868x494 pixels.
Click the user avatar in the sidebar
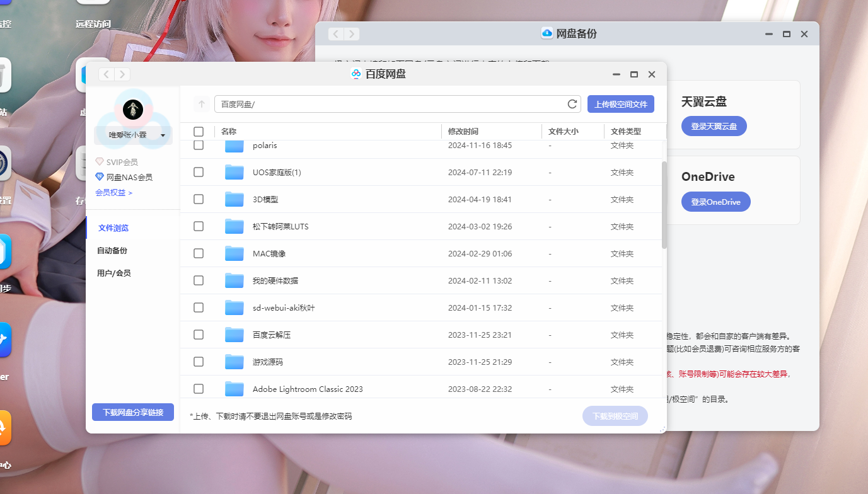[133, 110]
